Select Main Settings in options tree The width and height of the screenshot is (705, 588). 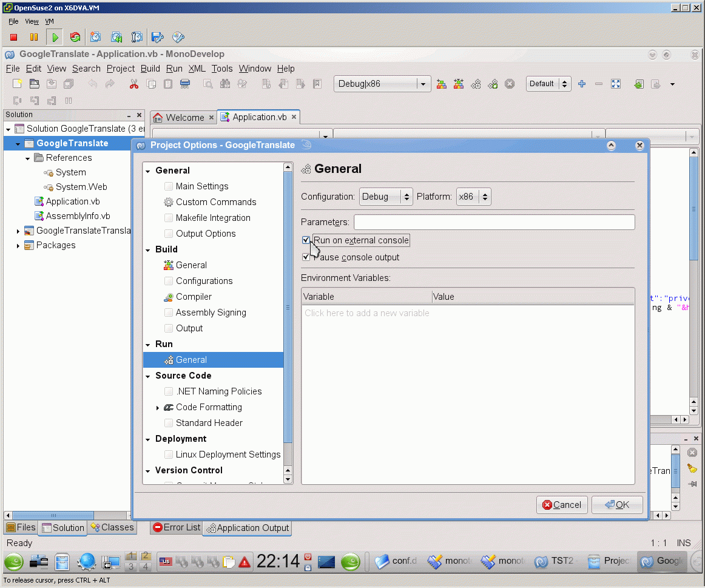[202, 186]
